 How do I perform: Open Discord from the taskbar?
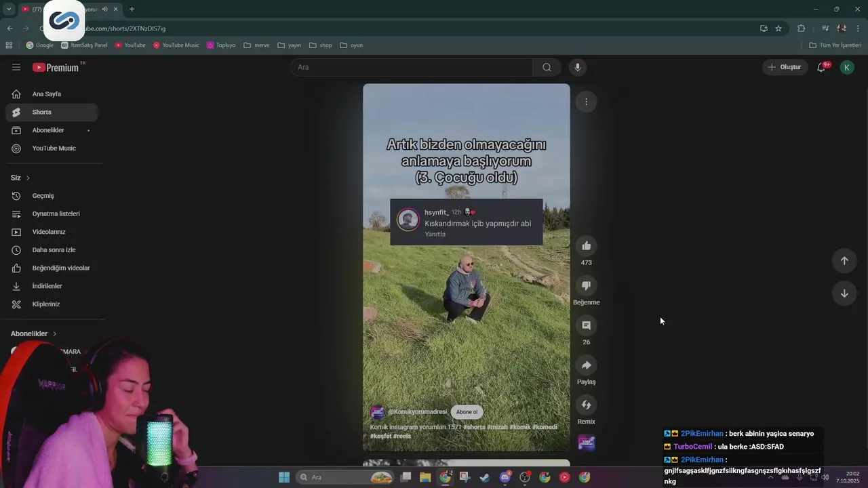pos(505,477)
